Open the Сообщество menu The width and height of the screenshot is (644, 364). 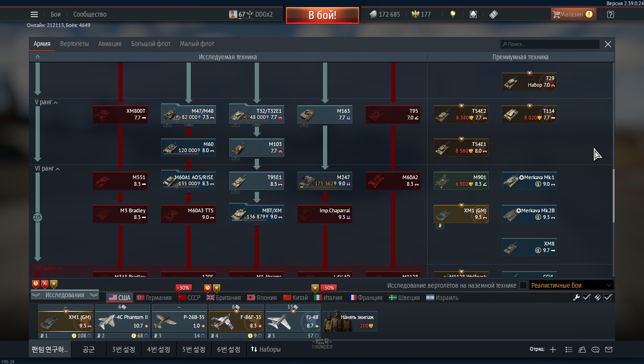pos(90,14)
